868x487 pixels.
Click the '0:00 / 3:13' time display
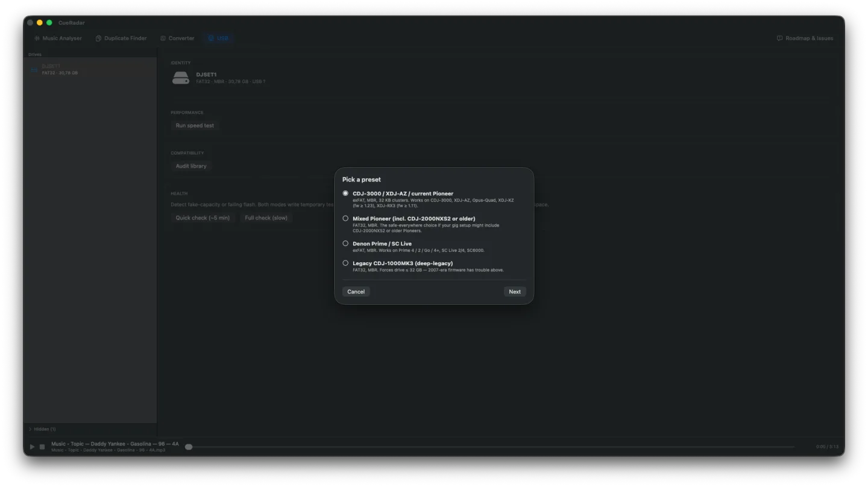click(826, 447)
